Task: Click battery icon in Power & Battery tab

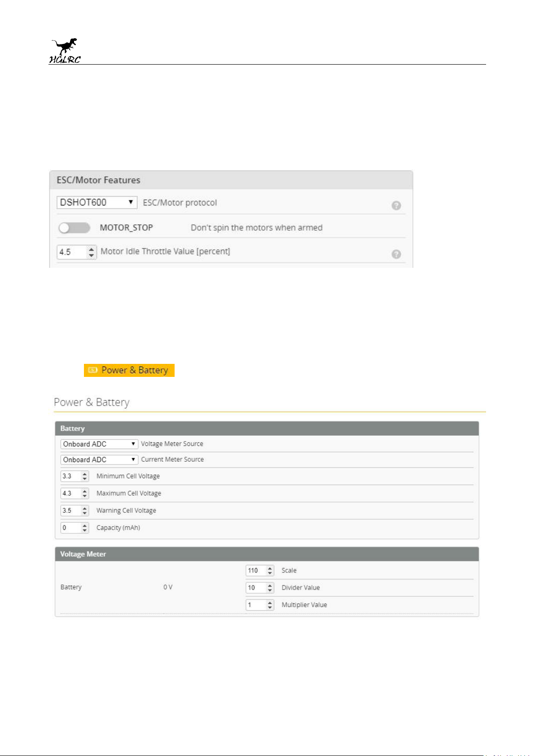Action: point(93,370)
